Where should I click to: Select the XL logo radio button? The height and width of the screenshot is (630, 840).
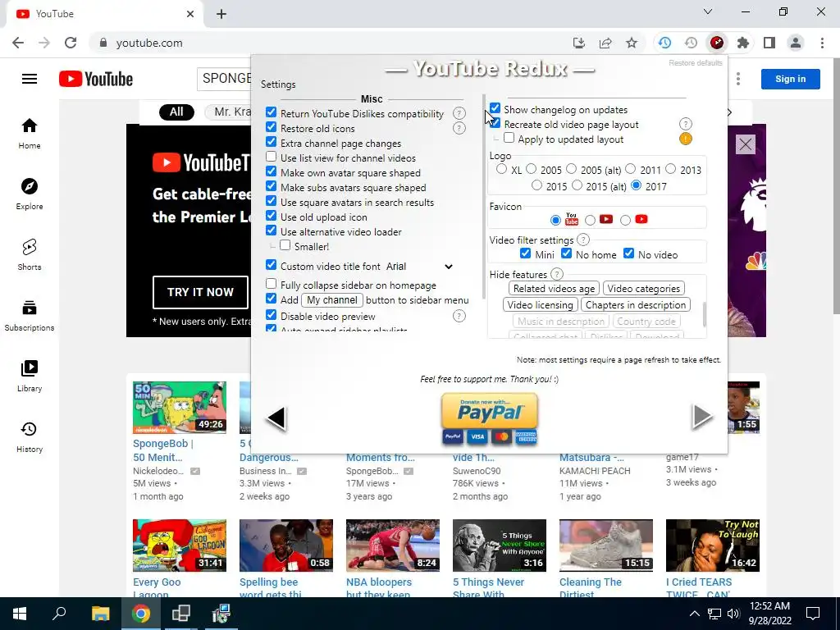click(501, 169)
